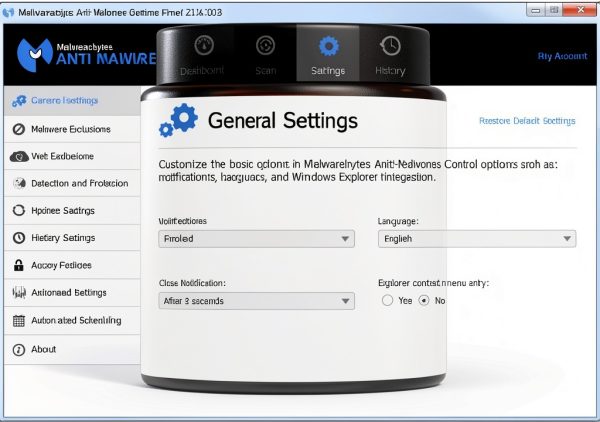The image size is (600, 422).
Task: Open Access Policies sidebar item
Action: [72, 265]
